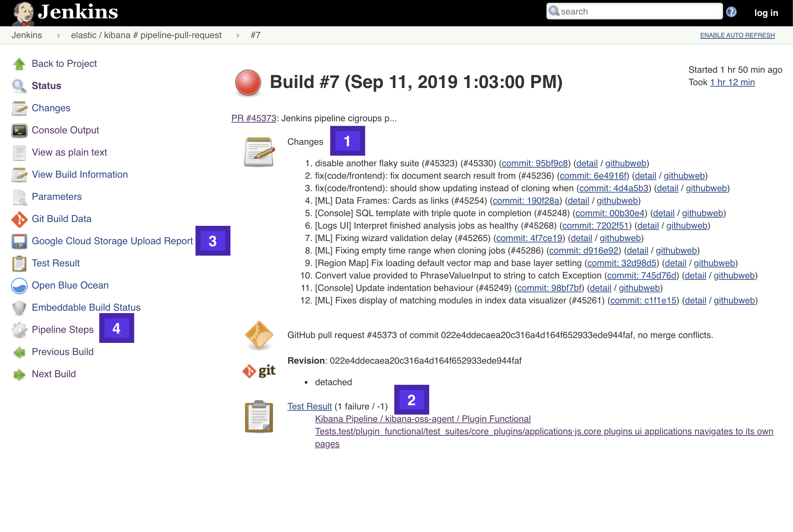Image resolution: width=793 pixels, height=532 pixels.
Task: Click the Embeddable Build Status toggle
Action: pyautogui.click(x=86, y=308)
